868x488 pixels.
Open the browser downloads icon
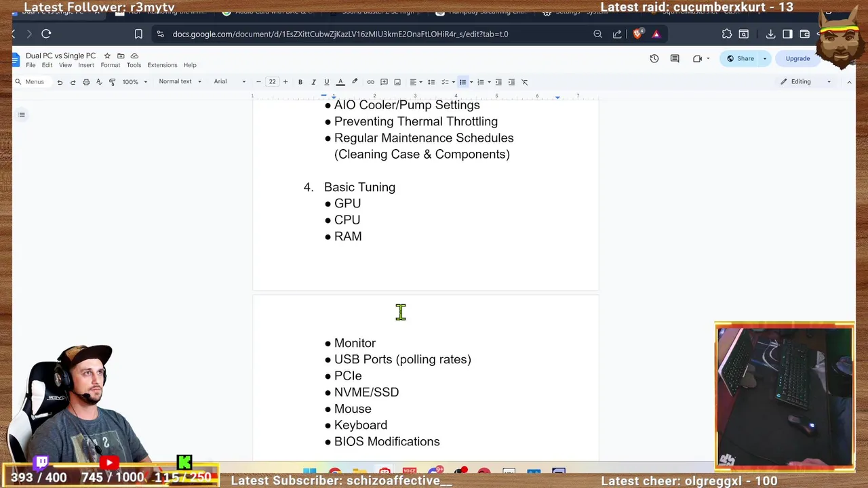(770, 34)
